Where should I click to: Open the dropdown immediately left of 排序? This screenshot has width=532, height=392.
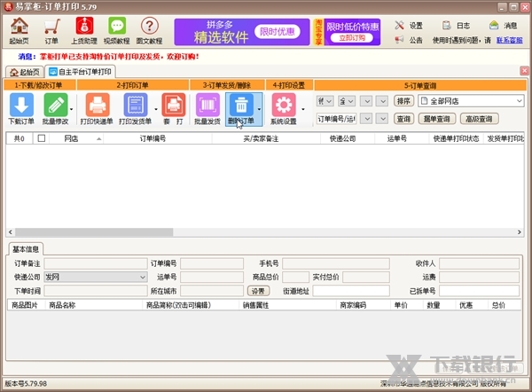pyautogui.click(x=382, y=101)
